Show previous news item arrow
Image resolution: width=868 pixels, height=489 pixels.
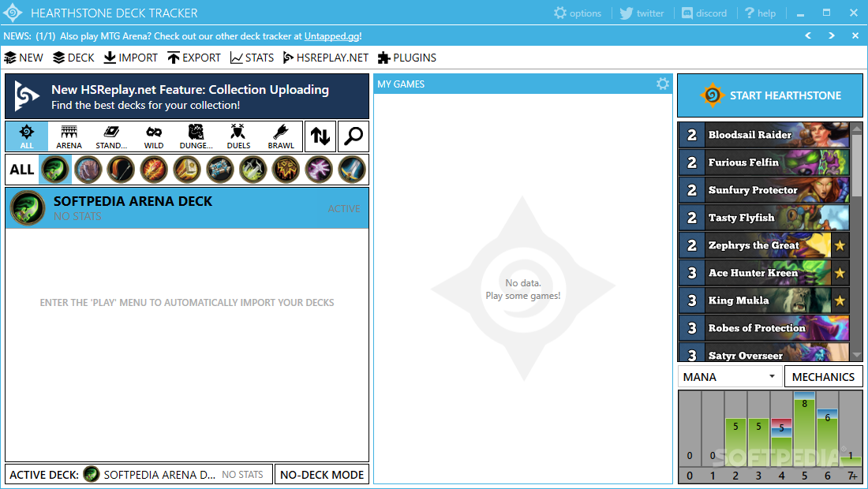click(x=808, y=35)
